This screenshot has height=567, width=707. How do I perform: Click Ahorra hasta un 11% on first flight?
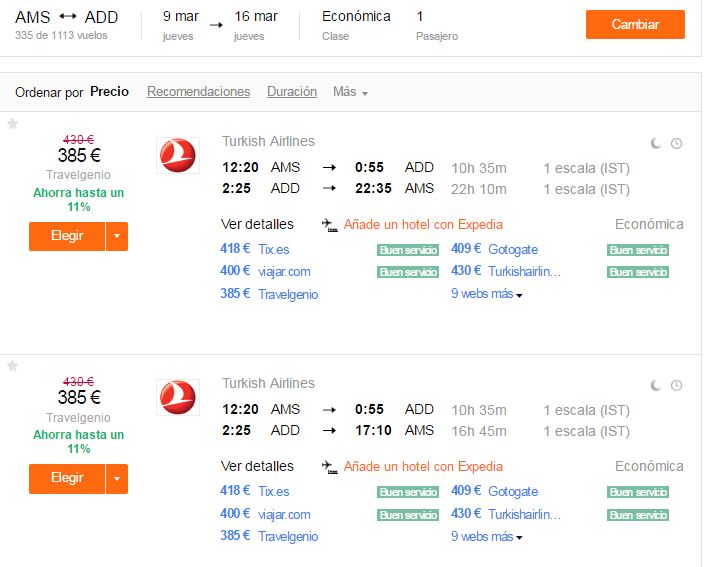coord(78,200)
